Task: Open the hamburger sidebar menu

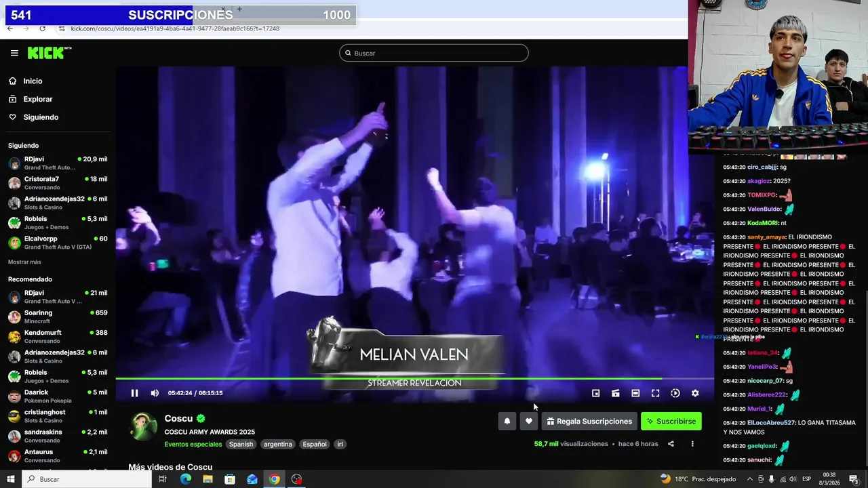Action: pos(14,53)
